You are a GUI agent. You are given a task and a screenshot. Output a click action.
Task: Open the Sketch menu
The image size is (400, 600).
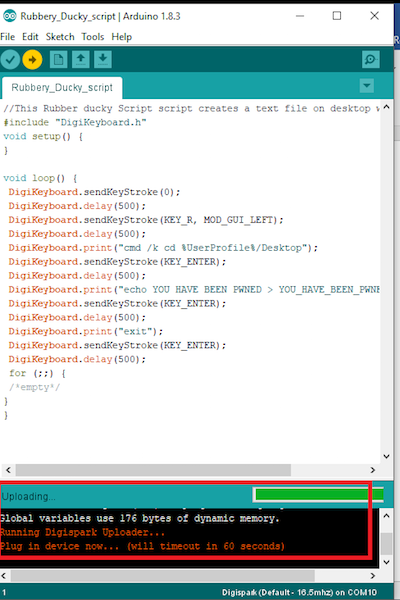[60, 37]
